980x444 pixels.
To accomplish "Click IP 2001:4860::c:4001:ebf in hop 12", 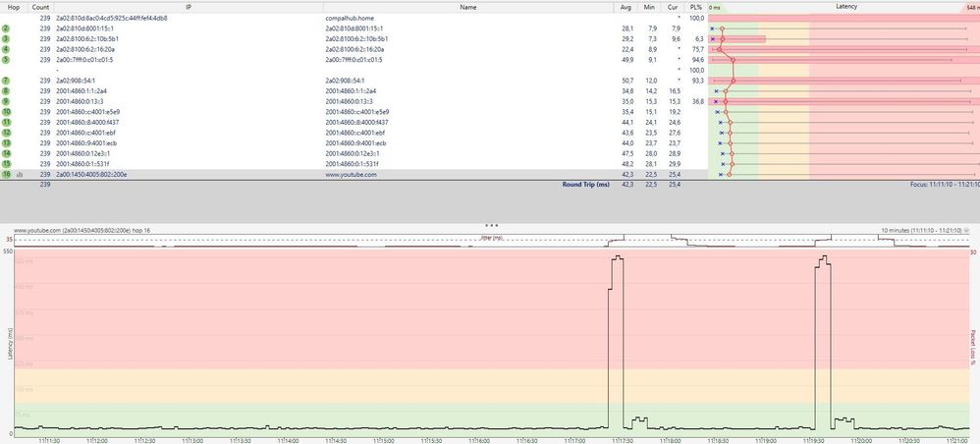I will coord(85,133).
